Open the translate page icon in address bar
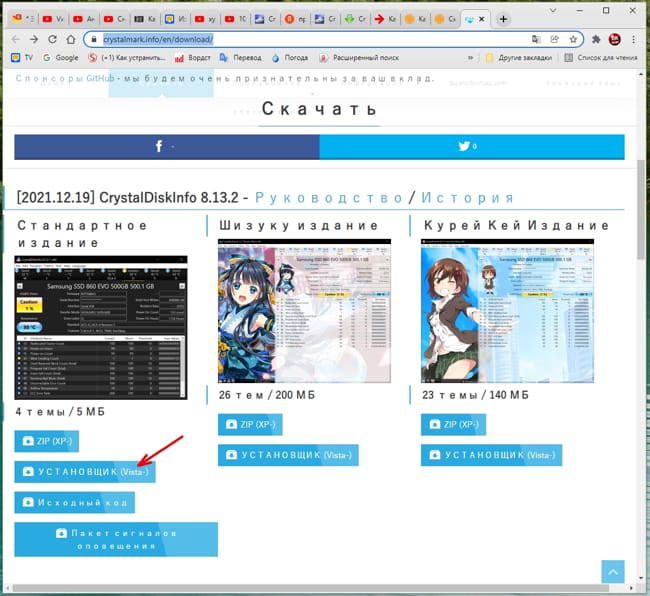This screenshot has height=596, width=650. 536,39
